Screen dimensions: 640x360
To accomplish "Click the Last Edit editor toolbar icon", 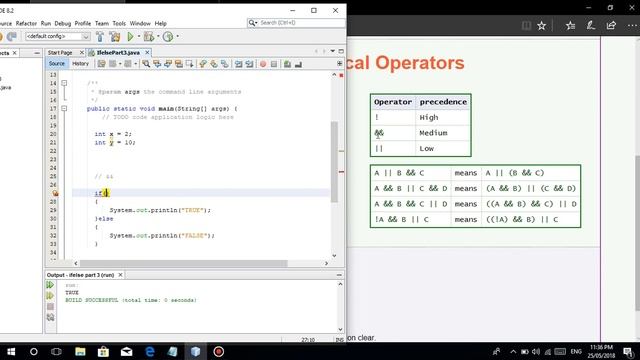I will coord(102,64).
